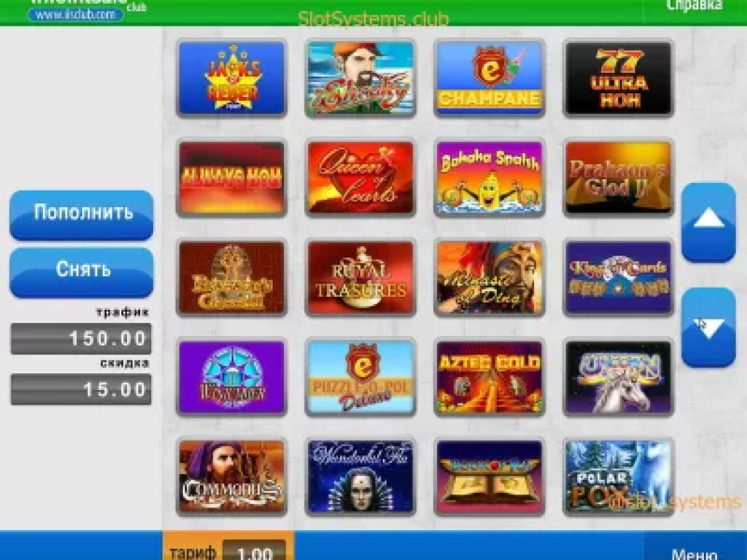Image resolution: width=747 pixels, height=560 pixels.
Task: Open the Unicorn Magic slot tile
Action: pos(619,378)
